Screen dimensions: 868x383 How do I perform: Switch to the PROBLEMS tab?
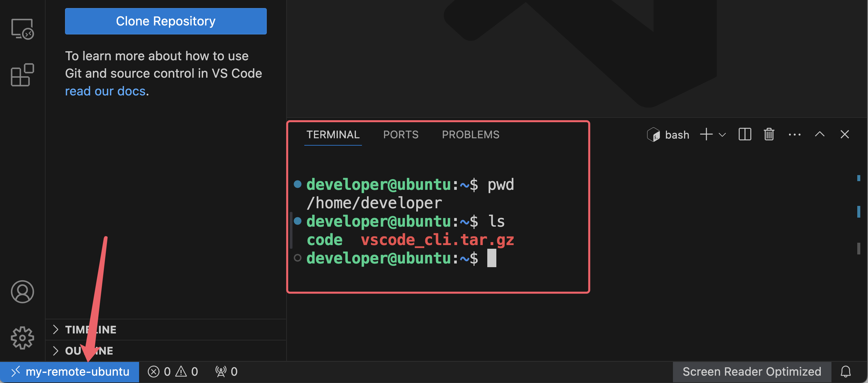tap(471, 134)
